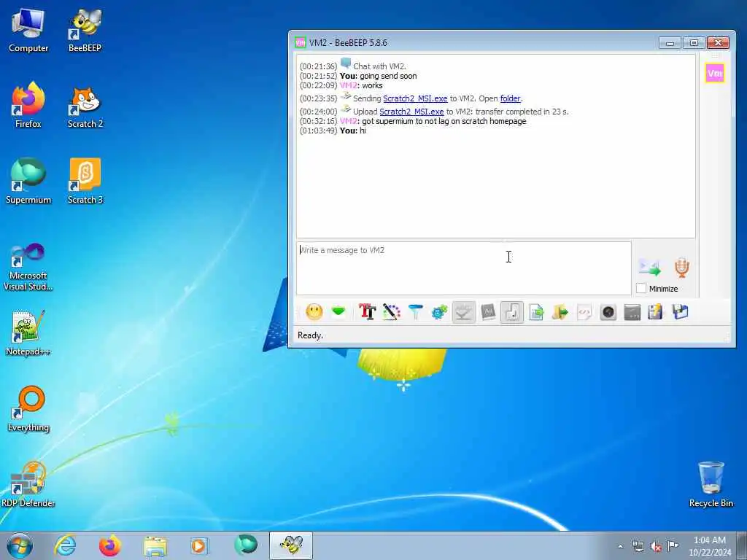This screenshot has width=747, height=560.
Task: Select the Notepad++ desktop shortcut
Action: (x=28, y=332)
